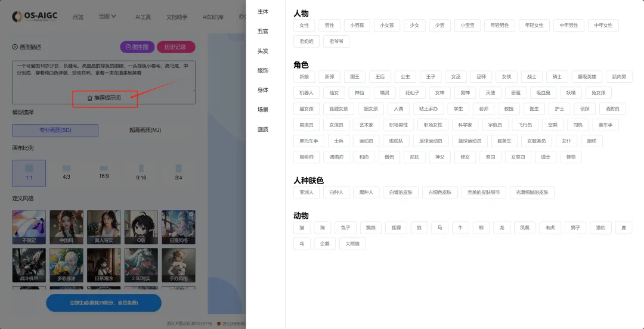Image resolution: width=644 pixels, height=329 pixels.
Task: Add the 老爷爷 prompt tag
Action: tap(336, 42)
